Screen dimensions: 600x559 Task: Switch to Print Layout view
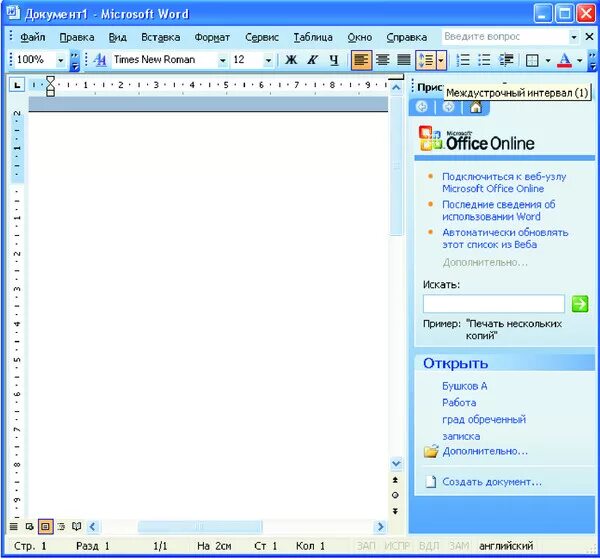click(45, 527)
